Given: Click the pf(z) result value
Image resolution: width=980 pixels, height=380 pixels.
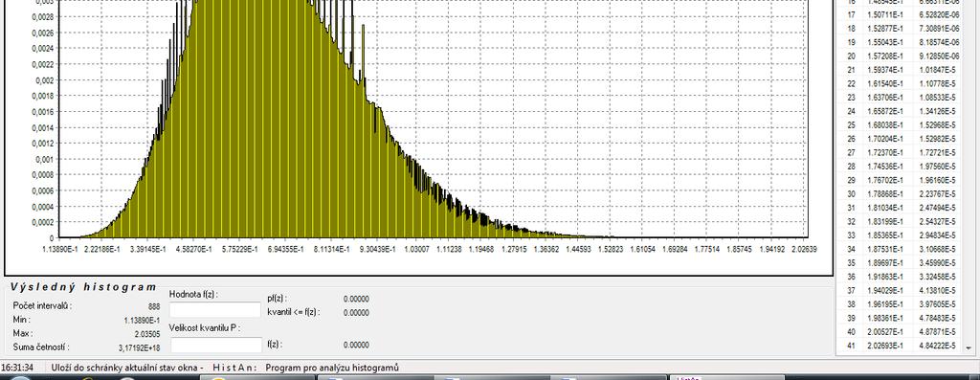Looking at the screenshot, I should pyautogui.click(x=356, y=300).
